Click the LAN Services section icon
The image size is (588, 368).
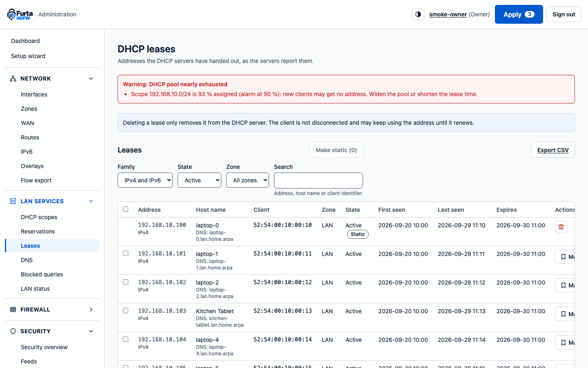[x=13, y=201]
